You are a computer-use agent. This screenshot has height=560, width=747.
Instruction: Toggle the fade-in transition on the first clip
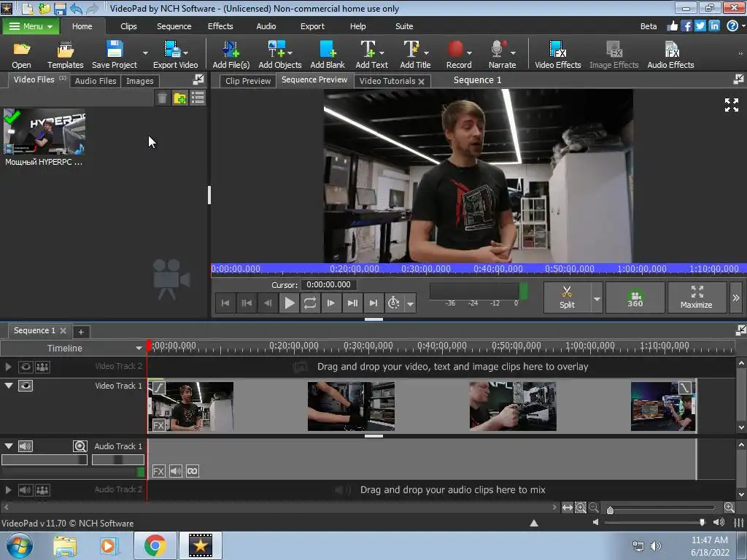[x=159, y=388]
